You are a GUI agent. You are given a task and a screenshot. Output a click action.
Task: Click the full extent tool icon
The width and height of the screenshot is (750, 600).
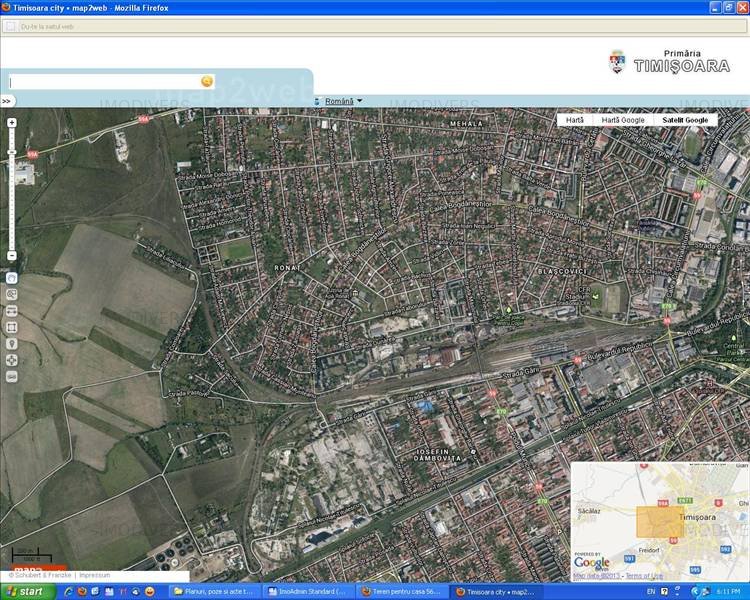pos(12,327)
